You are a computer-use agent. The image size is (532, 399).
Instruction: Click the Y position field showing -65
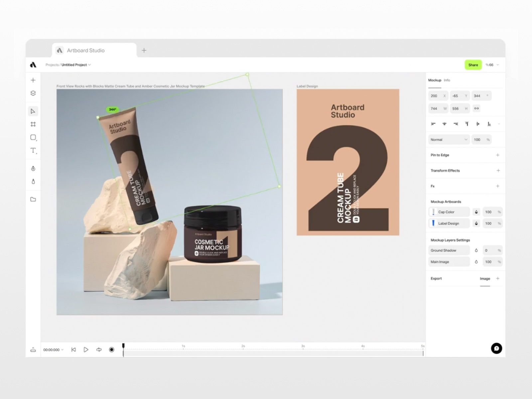[460, 96]
